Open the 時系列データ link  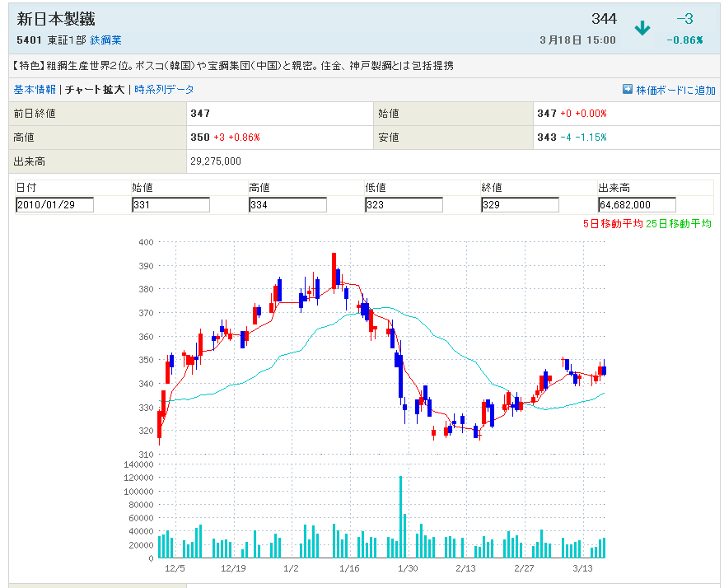(x=164, y=90)
